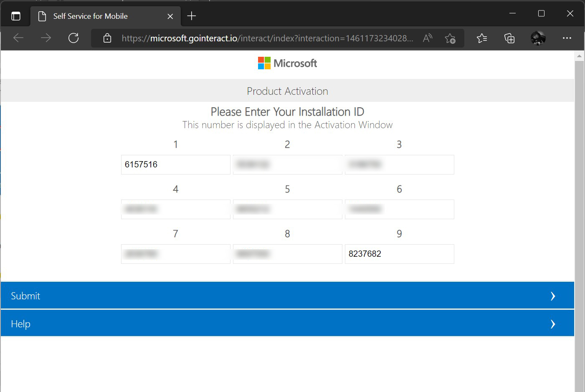Open the browser profile avatar
This screenshot has height=392, width=585.
(538, 38)
